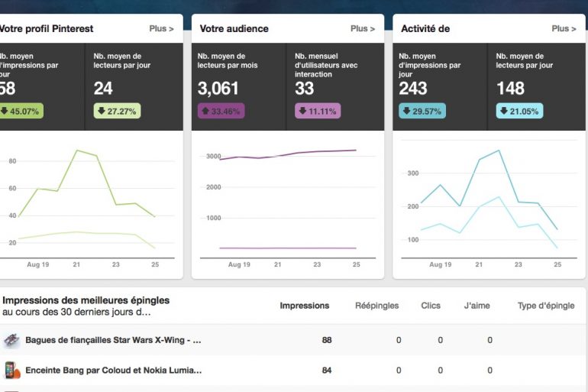Screen dimensions: 588x392
Task: Click the light blue 21.05% badge
Action: coord(519,111)
